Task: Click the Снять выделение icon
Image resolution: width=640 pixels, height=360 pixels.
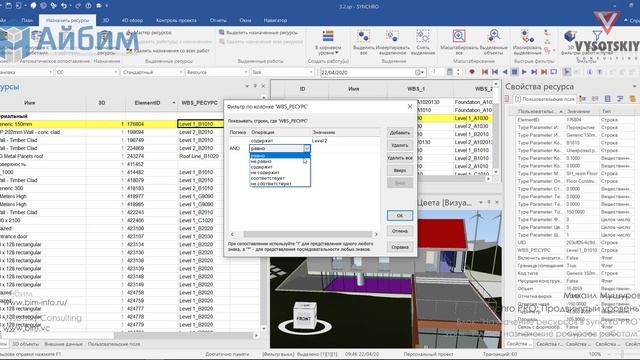Action: click(423, 37)
